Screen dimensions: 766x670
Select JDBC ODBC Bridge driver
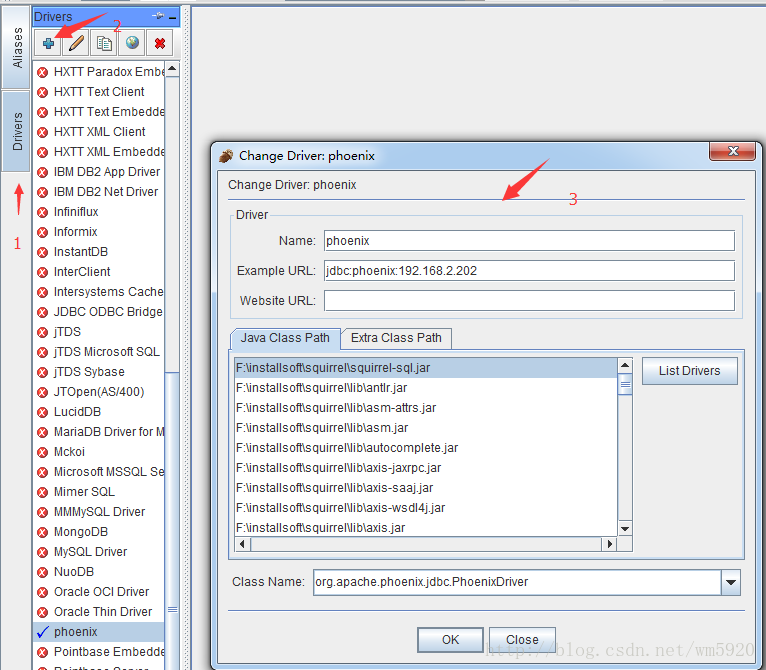99,312
